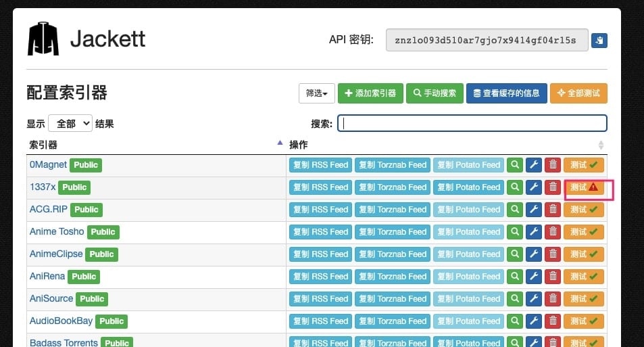This screenshot has width=644, height=347.
Task: Configure Anime Tosho with wrench icon
Action: point(534,232)
